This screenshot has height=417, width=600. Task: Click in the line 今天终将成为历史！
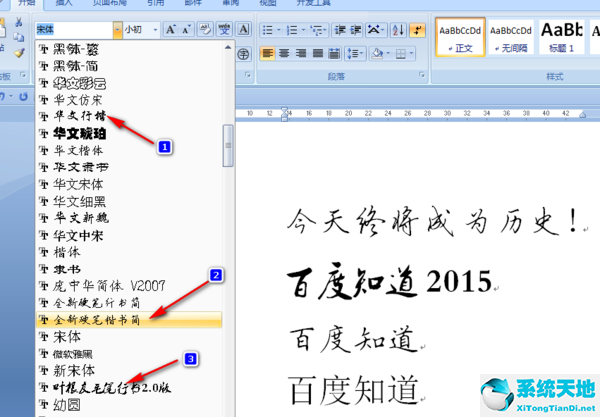pyautogui.click(x=432, y=222)
